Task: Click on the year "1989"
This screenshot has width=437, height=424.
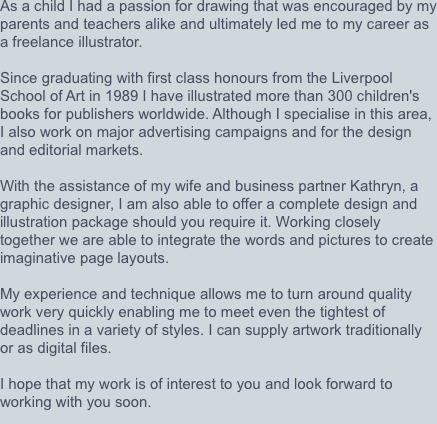Action: 122,96
